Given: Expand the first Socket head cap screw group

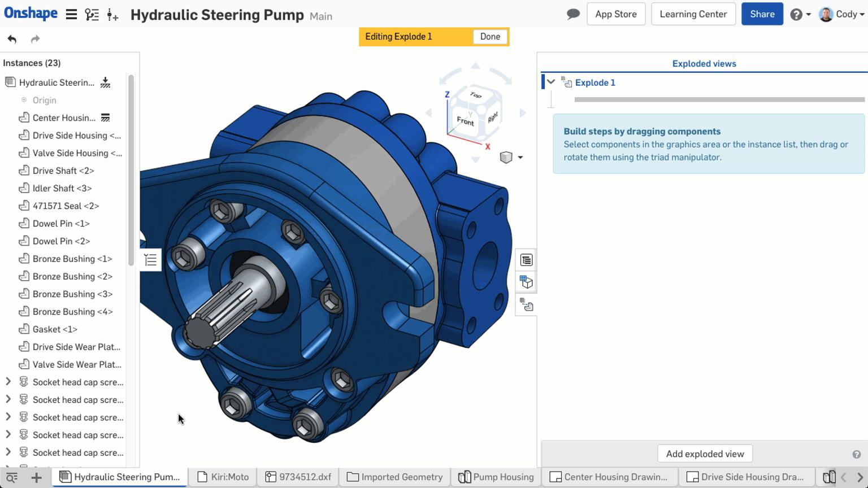Looking at the screenshot, I should [8, 382].
